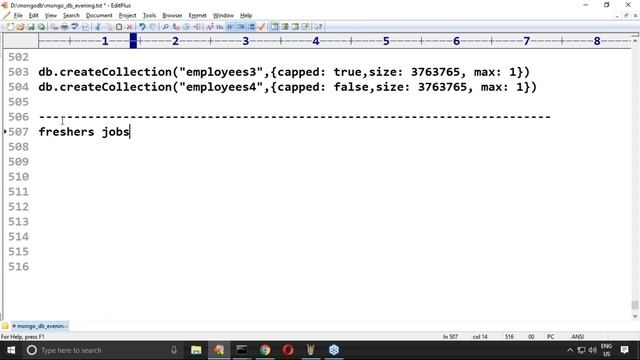Open the Help menu
The image size is (640, 360).
(246, 16)
